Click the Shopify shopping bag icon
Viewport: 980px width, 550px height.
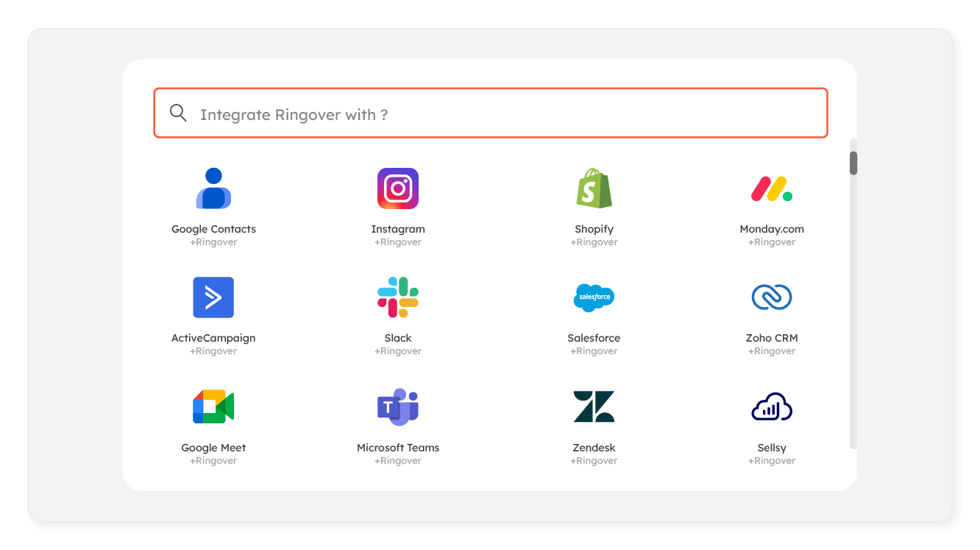[x=594, y=188]
